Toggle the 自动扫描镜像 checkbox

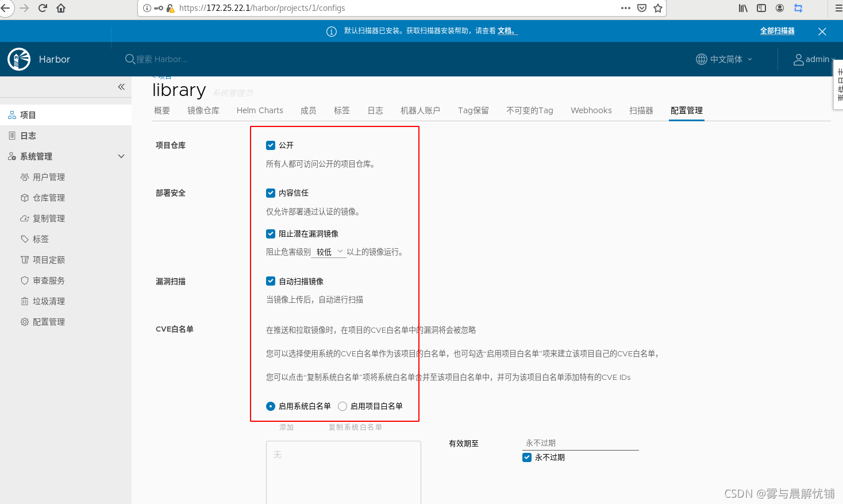(x=271, y=282)
